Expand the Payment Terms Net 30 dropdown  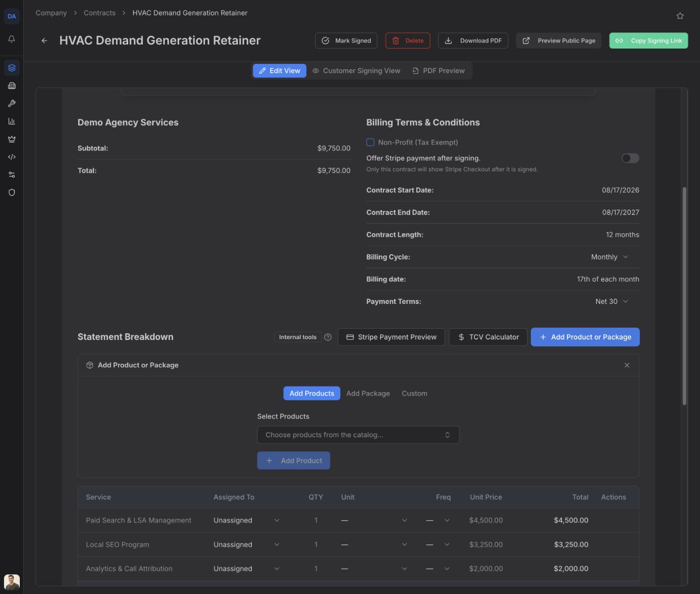(611, 301)
